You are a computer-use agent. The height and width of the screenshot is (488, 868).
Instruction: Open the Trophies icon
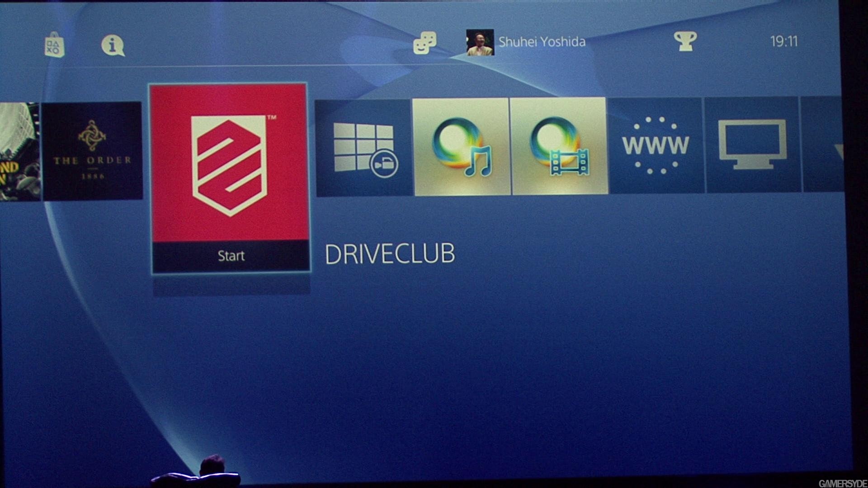click(x=685, y=42)
